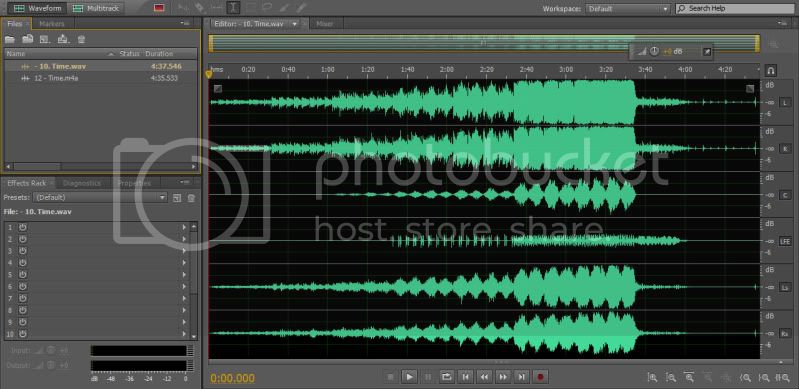Toggle the L channel enable button
This screenshot has width=799, height=389.
point(785,103)
